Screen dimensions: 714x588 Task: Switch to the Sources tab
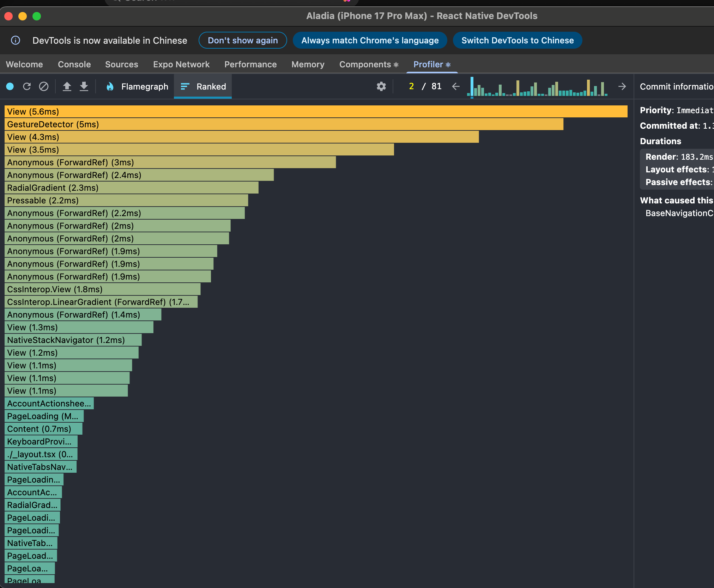pos(122,65)
